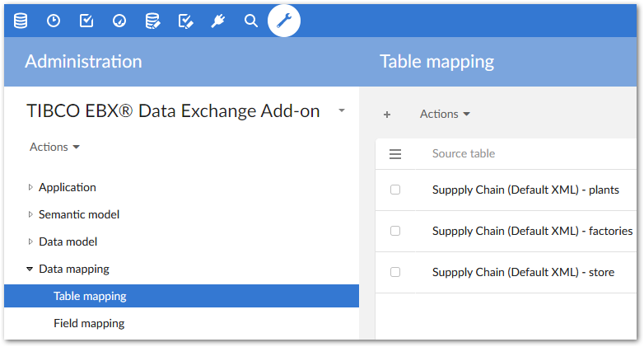Select the store table mapping checkbox

[x=395, y=272]
